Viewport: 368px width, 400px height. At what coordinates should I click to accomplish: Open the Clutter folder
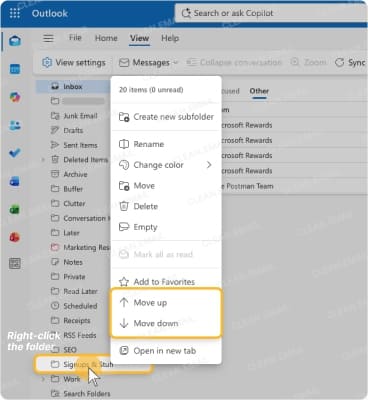[73, 204]
